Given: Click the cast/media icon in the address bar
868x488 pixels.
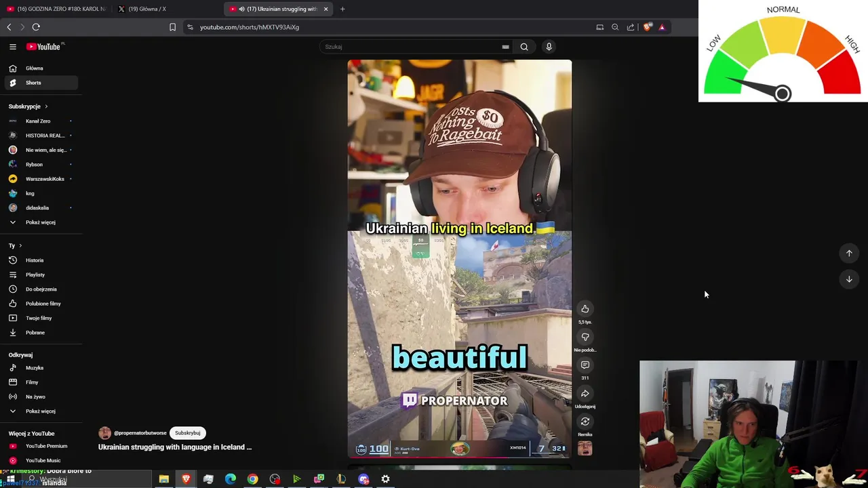Looking at the screenshot, I should (x=599, y=27).
